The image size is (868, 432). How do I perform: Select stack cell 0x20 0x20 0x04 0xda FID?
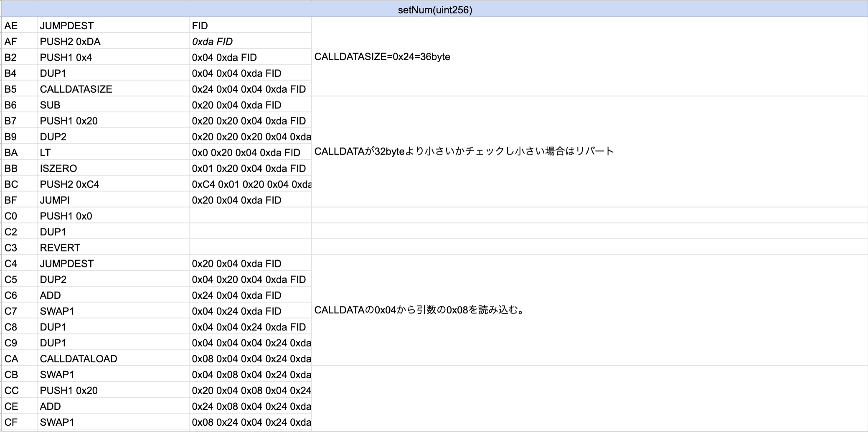click(250, 121)
